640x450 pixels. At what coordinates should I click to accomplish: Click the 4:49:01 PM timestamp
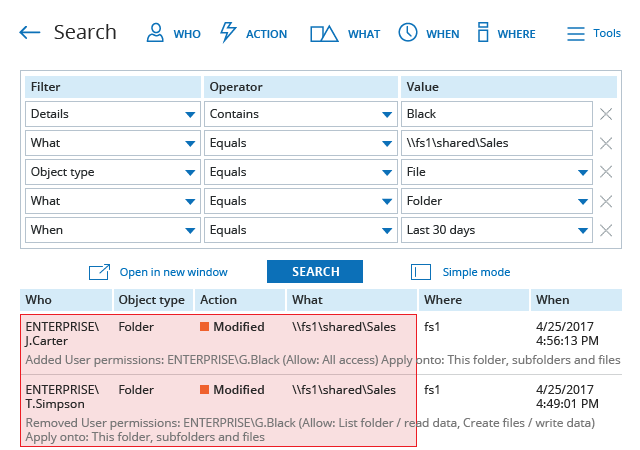(x=567, y=403)
